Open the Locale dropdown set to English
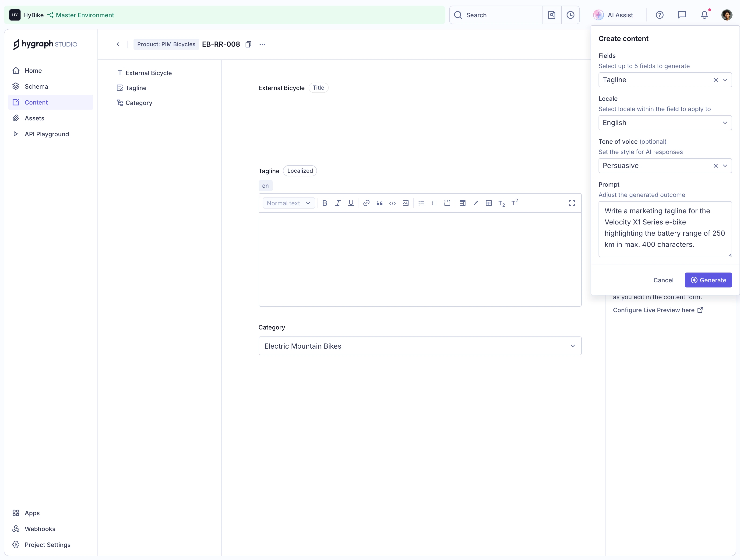The height and width of the screenshot is (560, 740). (x=665, y=123)
